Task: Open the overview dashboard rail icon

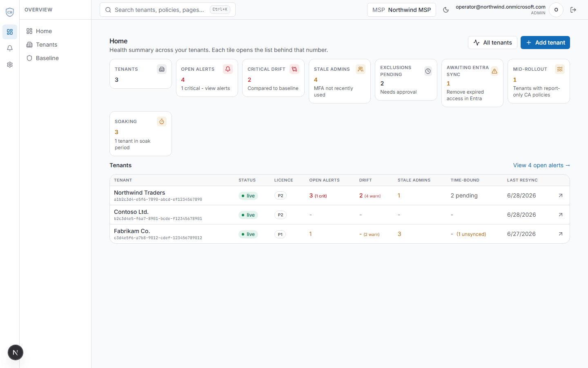Action: click(10, 32)
